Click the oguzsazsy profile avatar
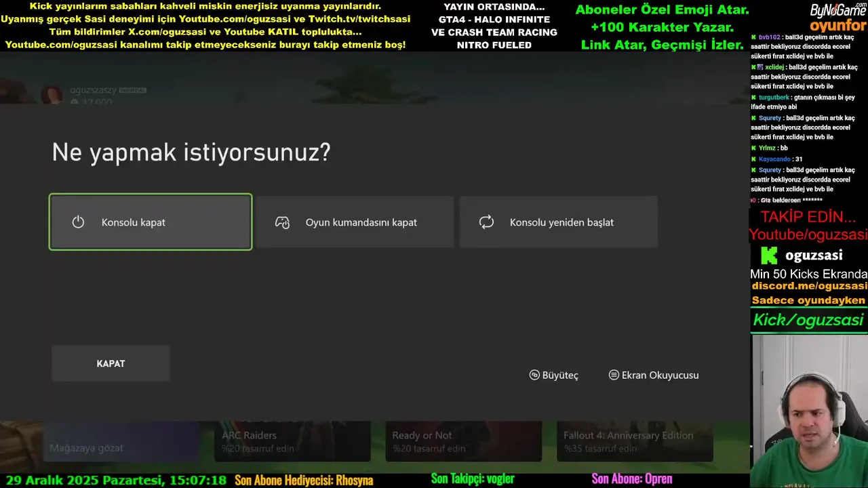 click(52, 95)
